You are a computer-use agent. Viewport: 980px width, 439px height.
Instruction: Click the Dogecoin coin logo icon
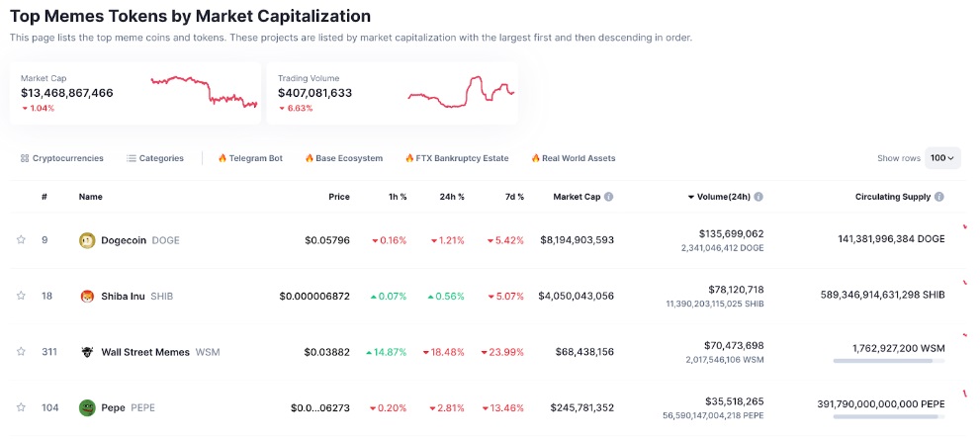click(x=86, y=240)
